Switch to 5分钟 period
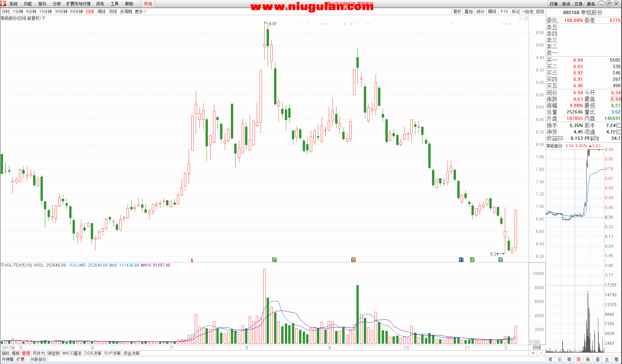Screen dimensions: 622x364 [x=31, y=11]
